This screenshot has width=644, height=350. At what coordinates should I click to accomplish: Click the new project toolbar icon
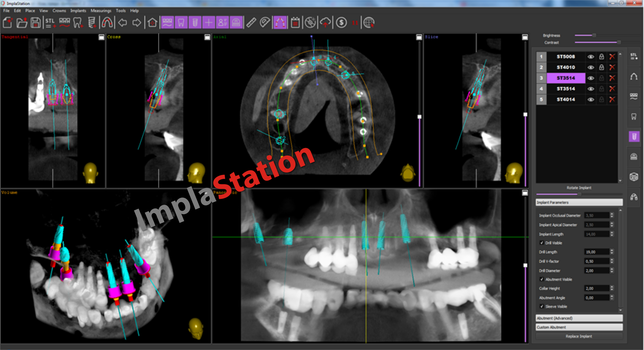click(8, 22)
